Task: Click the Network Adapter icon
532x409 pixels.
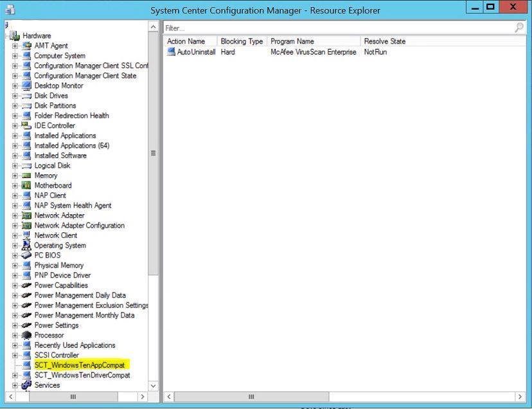Action: pyautogui.click(x=26, y=215)
